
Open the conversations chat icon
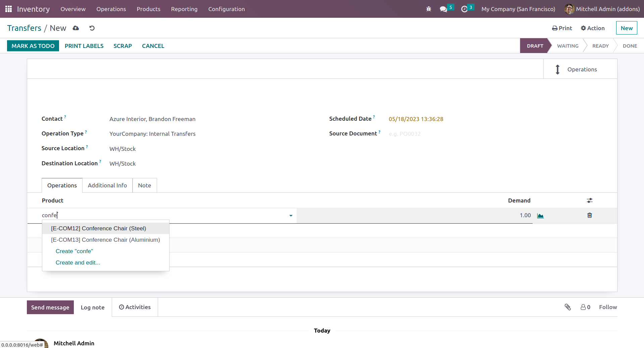[443, 9]
